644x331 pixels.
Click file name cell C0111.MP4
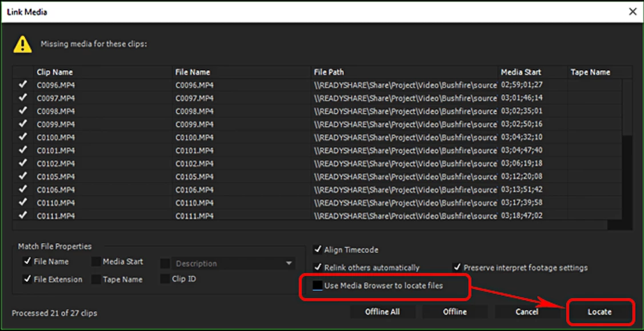coord(195,216)
